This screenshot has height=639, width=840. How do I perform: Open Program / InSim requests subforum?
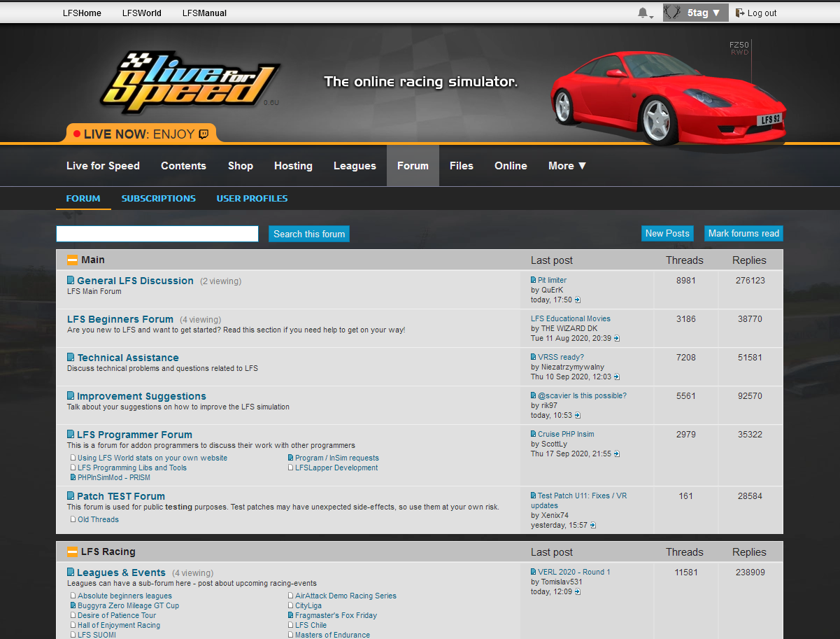(337, 458)
